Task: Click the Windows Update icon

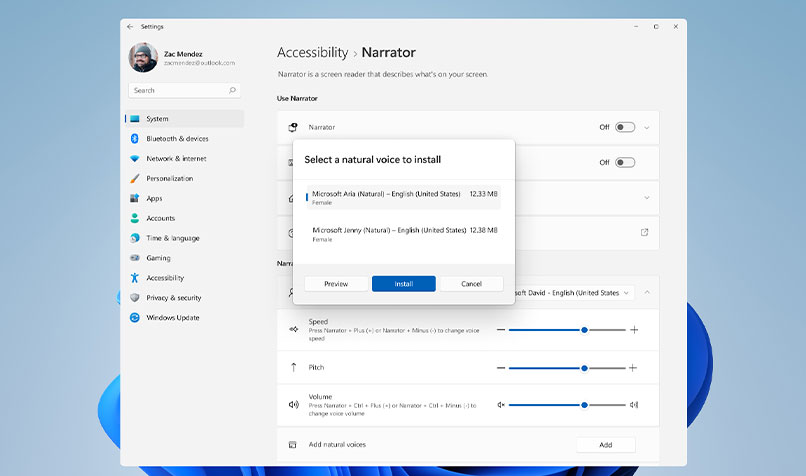Action: (134, 318)
